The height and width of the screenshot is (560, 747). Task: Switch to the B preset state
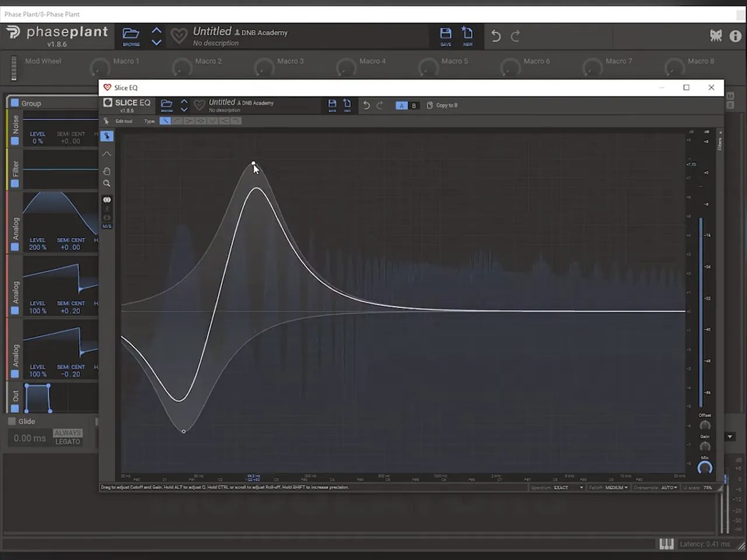414,106
